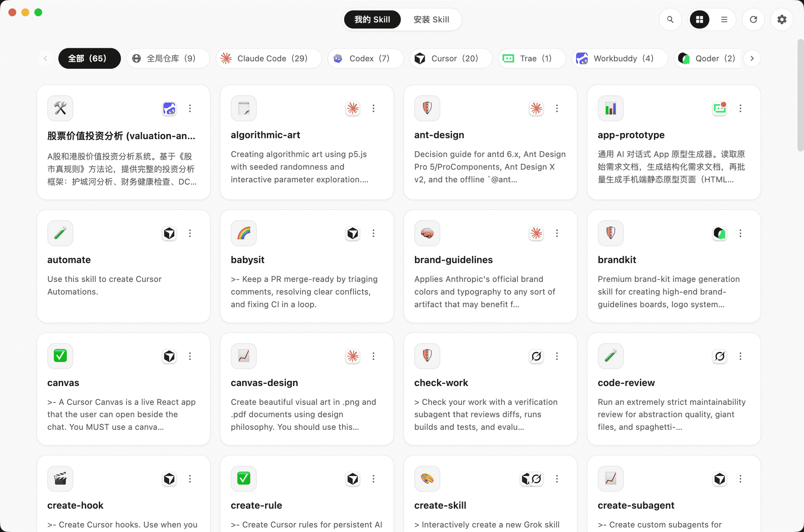804x532 pixels.
Task: Click Claude badge on algorithmic-art card
Action: pos(353,108)
